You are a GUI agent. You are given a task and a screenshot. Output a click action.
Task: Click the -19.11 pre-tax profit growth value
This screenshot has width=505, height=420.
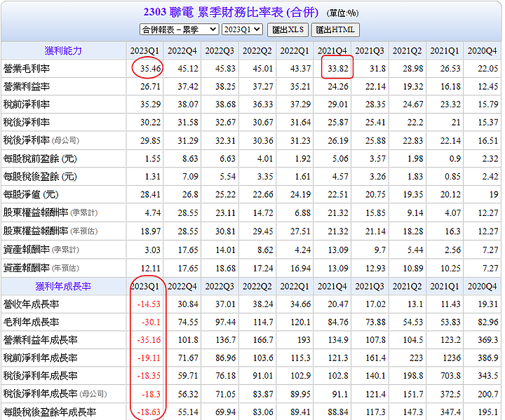pos(149,358)
